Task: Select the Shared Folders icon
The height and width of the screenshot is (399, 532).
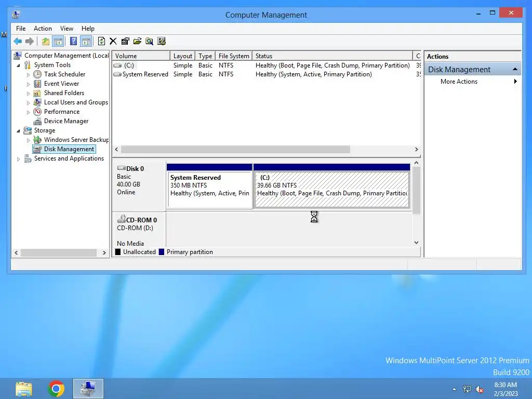Action: (x=37, y=93)
